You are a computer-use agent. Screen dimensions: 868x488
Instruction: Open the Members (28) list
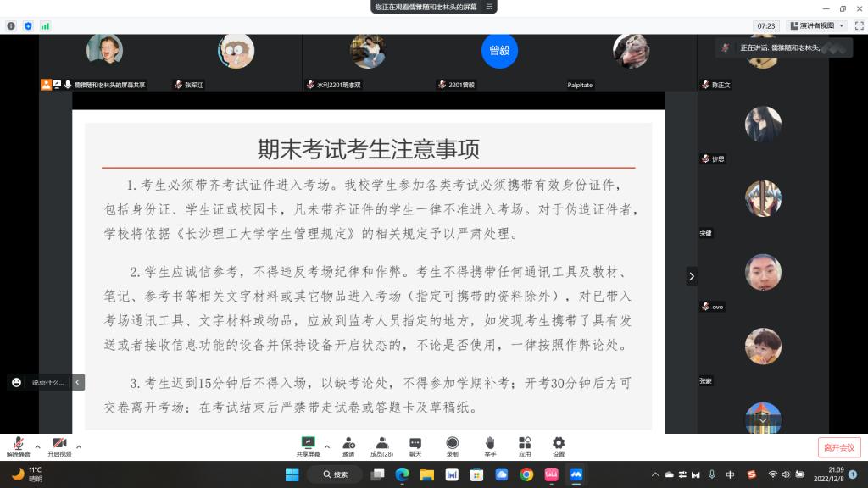[x=381, y=444]
